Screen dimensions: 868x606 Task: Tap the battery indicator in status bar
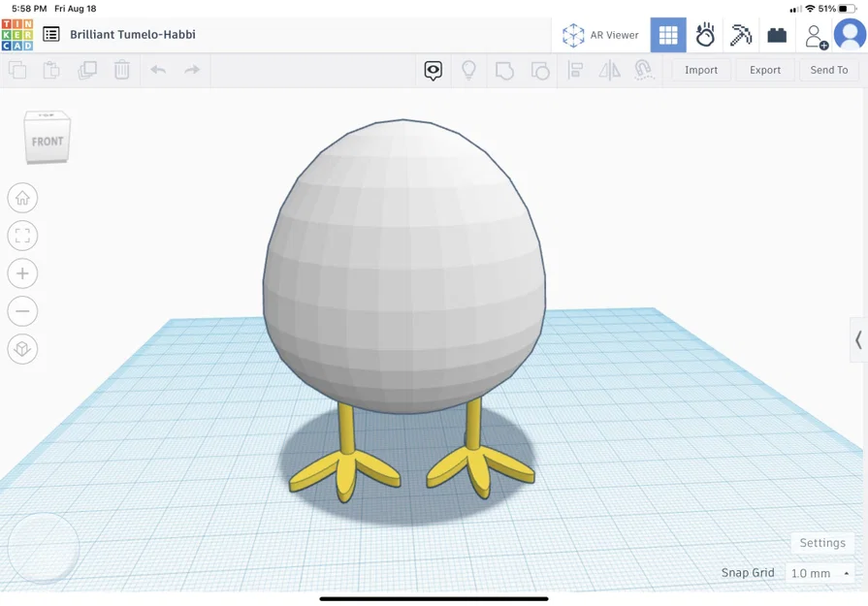(847, 9)
